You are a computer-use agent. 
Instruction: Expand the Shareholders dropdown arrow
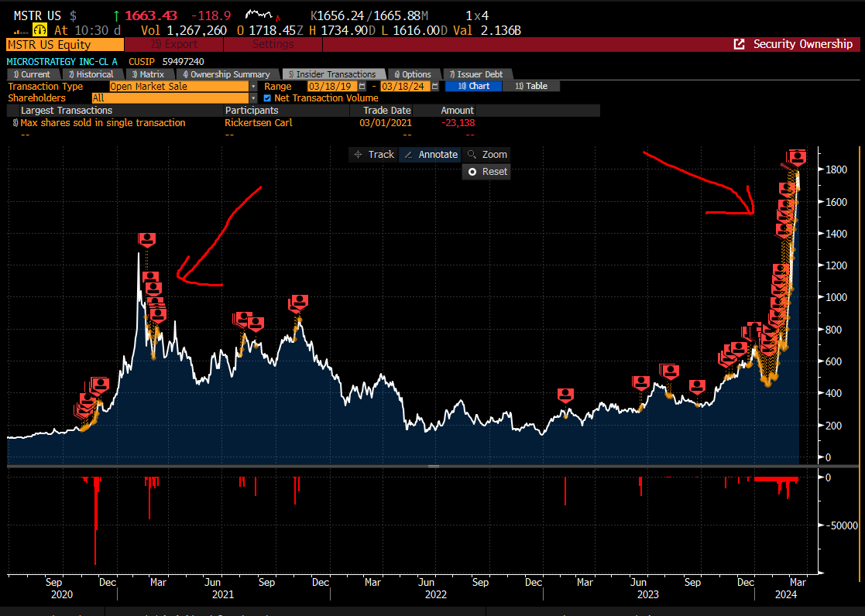[253, 98]
